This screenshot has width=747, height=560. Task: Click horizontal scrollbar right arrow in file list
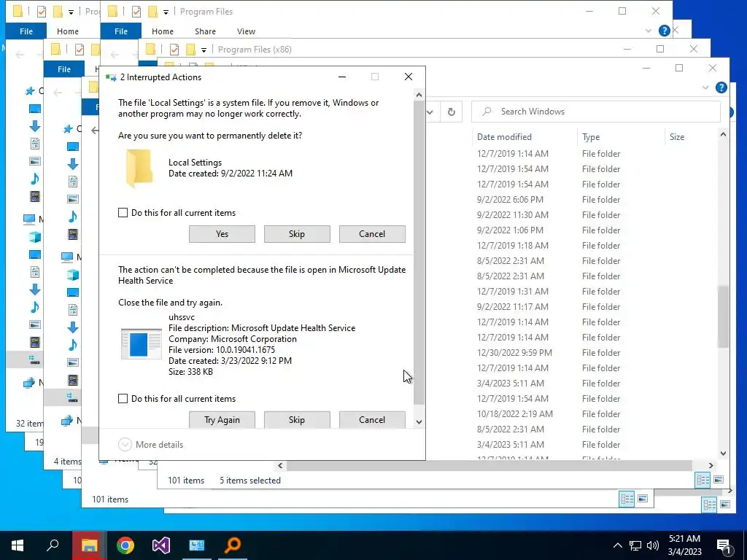tap(711, 466)
